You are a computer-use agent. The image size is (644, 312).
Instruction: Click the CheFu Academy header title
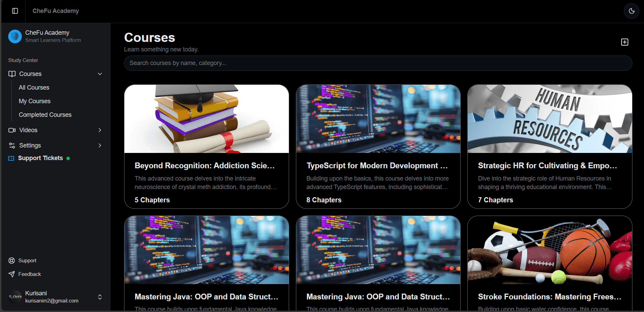point(56,11)
